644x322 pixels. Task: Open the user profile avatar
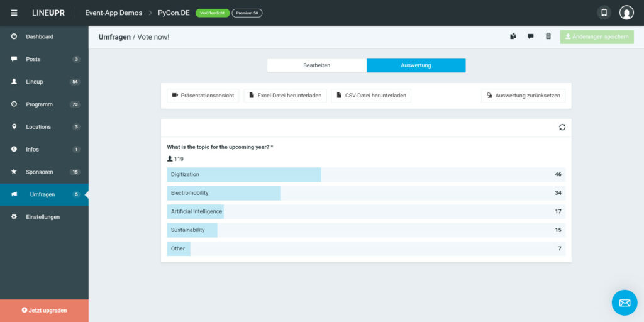(626, 13)
